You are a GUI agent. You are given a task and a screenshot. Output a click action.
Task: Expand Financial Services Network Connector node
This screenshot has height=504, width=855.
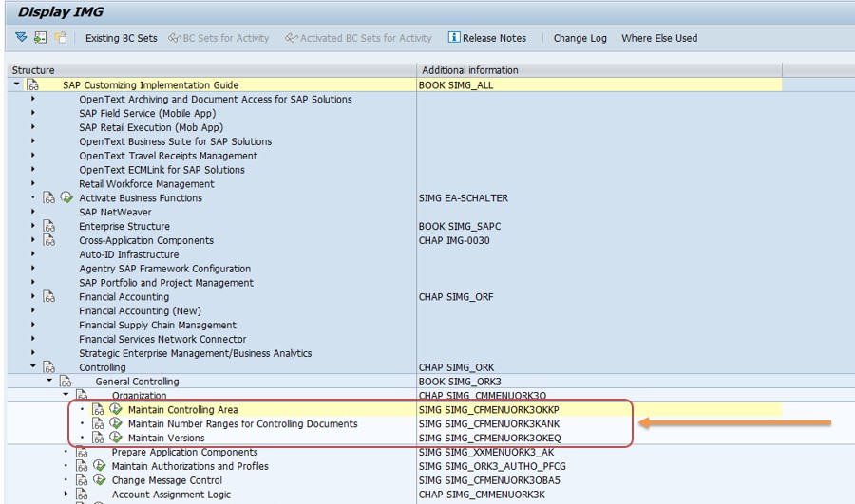(33, 338)
